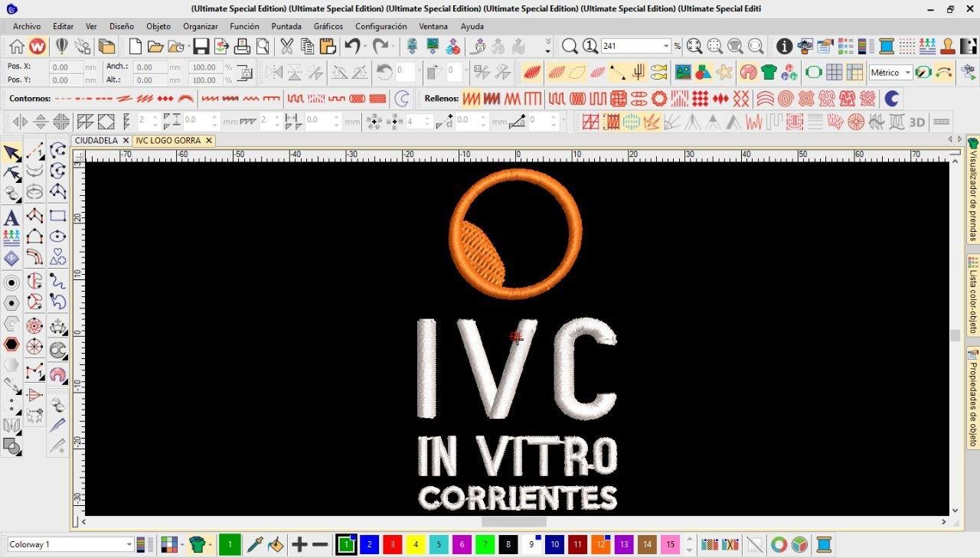Expand the Métrico units dropdown
Viewport: 980px width, 558px height.
pyautogui.click(x=907, y=73)
